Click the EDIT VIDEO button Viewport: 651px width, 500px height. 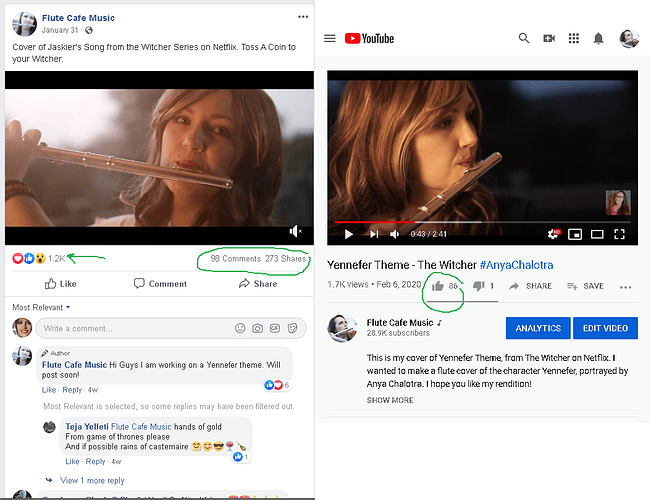tap(605, 328)
